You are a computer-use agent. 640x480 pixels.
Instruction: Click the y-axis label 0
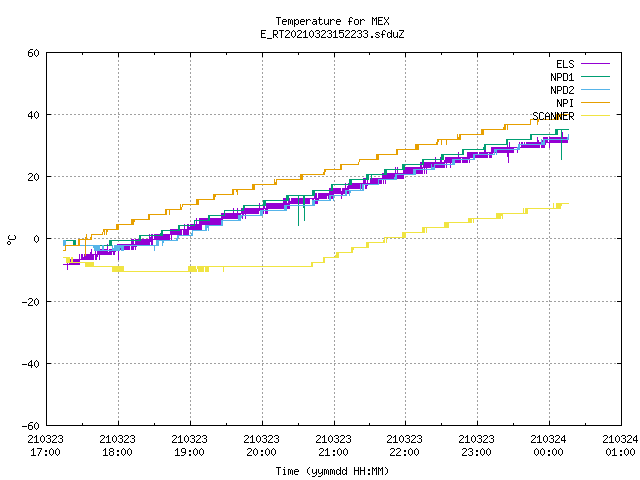(x=36, y=239)
